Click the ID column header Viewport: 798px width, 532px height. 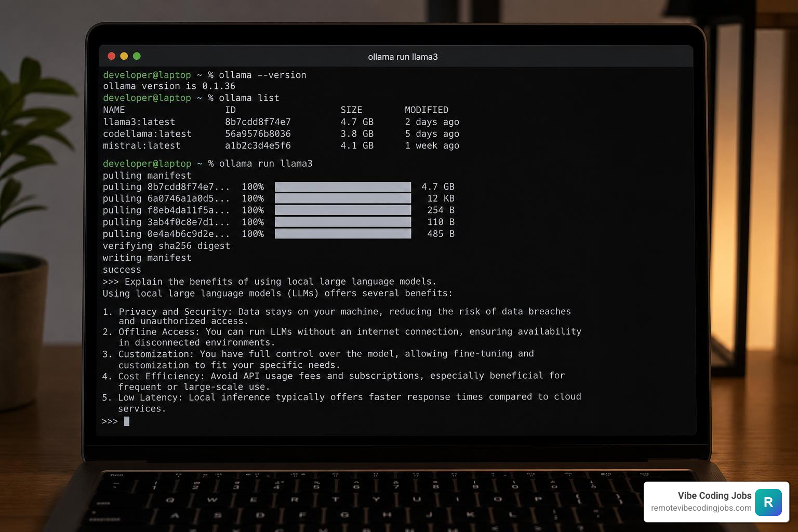coord(230,110)
